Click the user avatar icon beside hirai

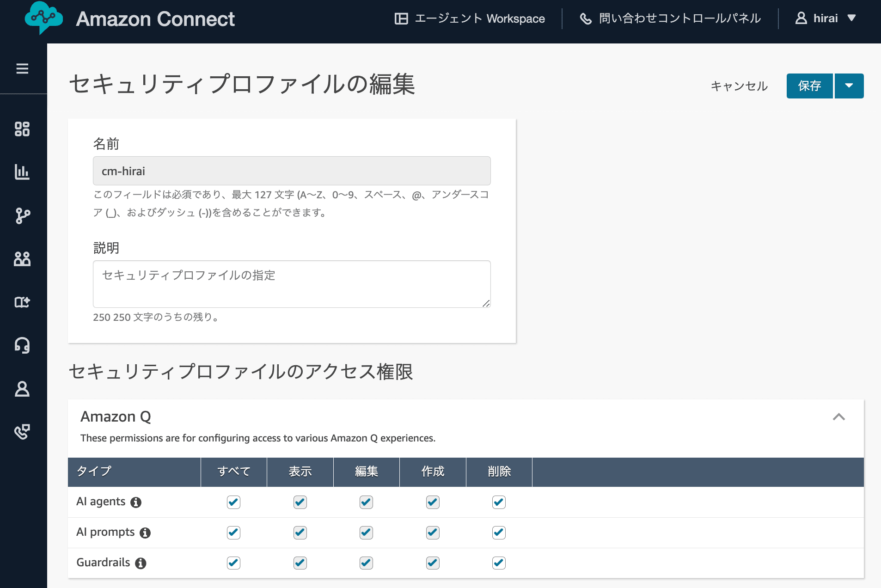click(x=801, y=18)
